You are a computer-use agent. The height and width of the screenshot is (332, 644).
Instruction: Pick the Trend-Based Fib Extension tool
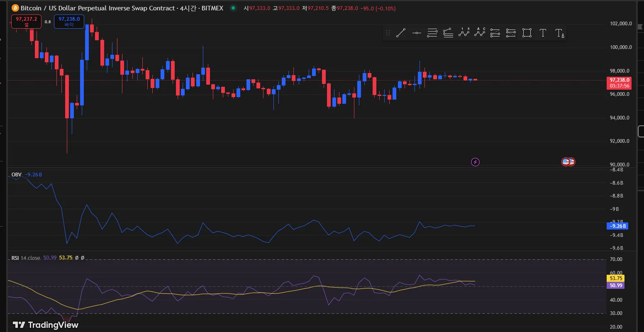448,33
